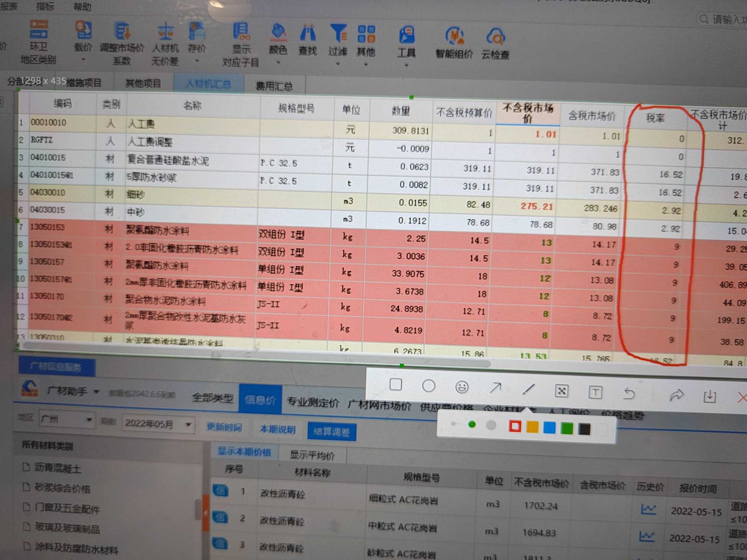The height and width of the screenshot is (560, 747).
Task: Run 云检查 cloud check
Action: pyautogui.click(x=496, y=37)
